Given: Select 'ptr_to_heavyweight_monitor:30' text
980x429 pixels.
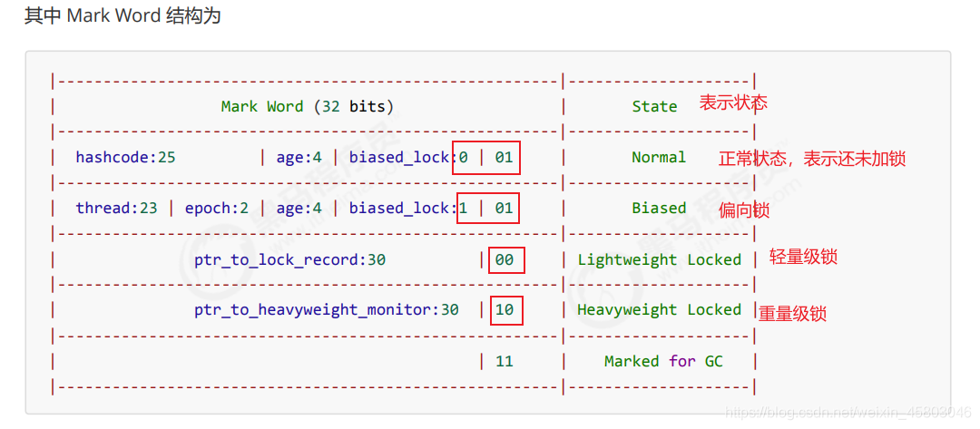Looking at the screenshot, I should click(327, 309).
